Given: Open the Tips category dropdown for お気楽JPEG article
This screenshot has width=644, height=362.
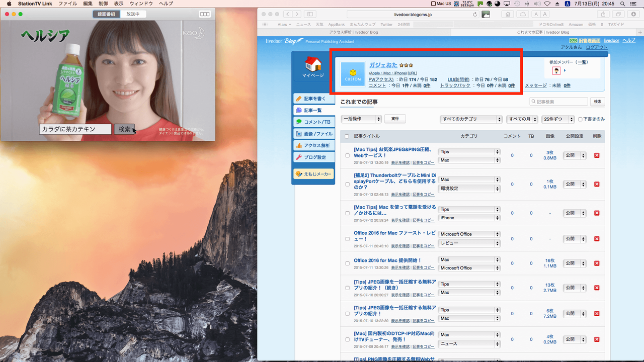Looking at the screenshot, I should click(x=469, y=152).
